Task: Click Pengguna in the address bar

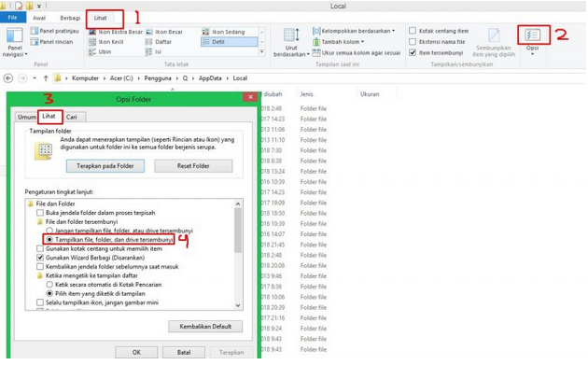Action: 158,78
